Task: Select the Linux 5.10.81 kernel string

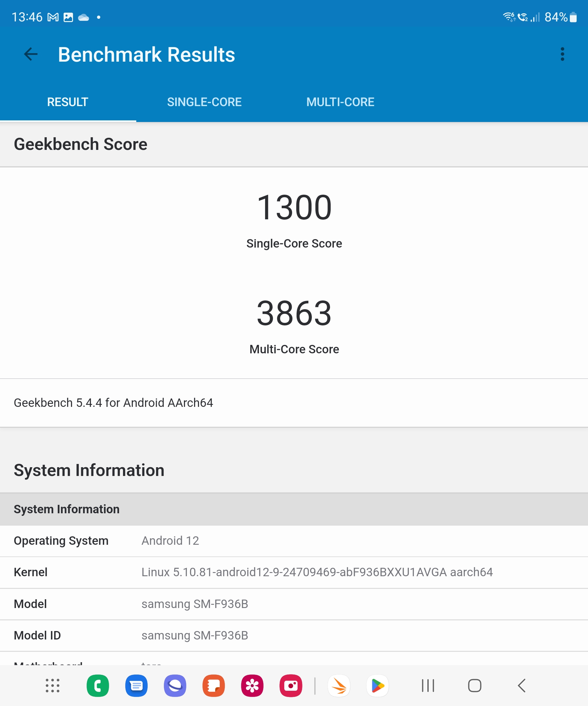Action: [x=317, y=572]
